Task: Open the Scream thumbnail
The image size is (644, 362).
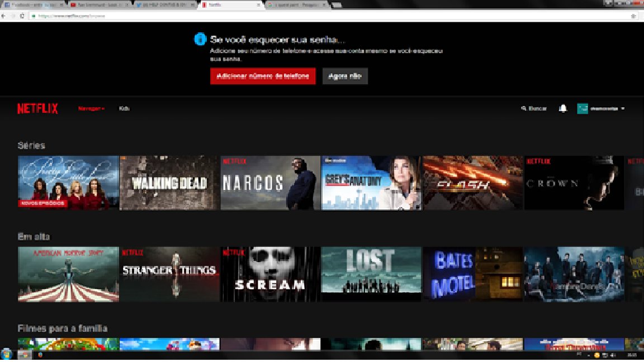Action: click(x=270, y=274)
